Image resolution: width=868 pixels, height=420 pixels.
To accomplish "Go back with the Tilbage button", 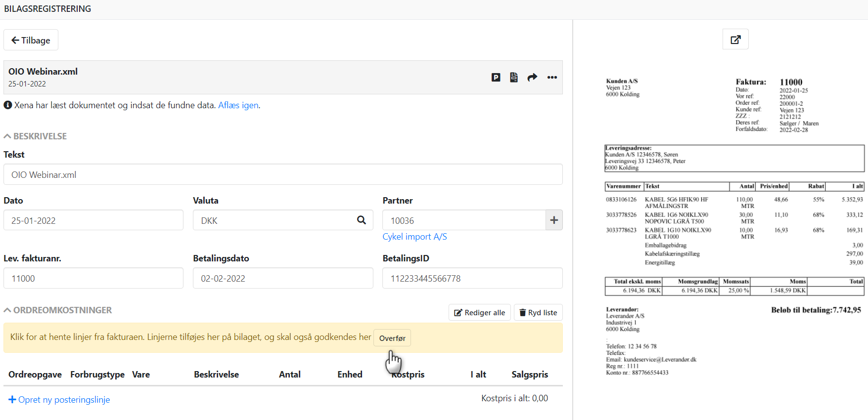I will tap(31, 40).
